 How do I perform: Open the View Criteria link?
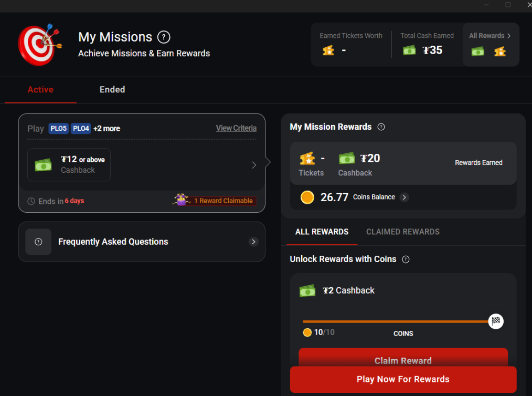pyautogui.click(x=236, y=128)
